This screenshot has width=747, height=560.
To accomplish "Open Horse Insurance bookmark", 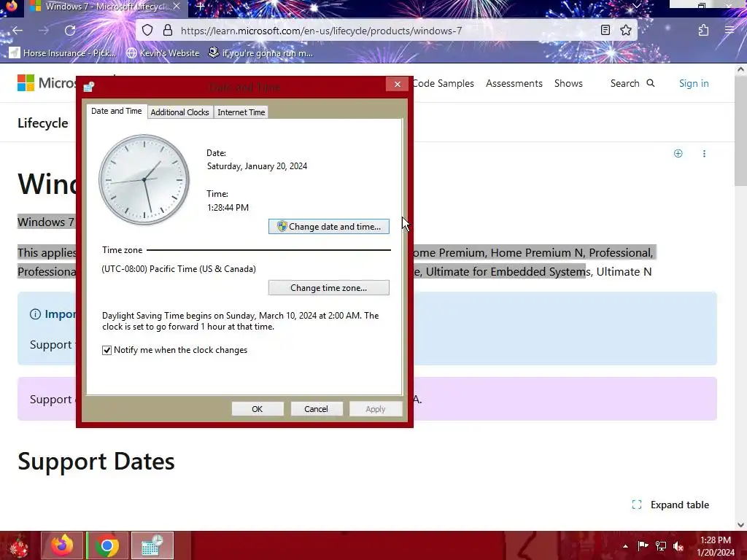I will (x=63, y=52).
